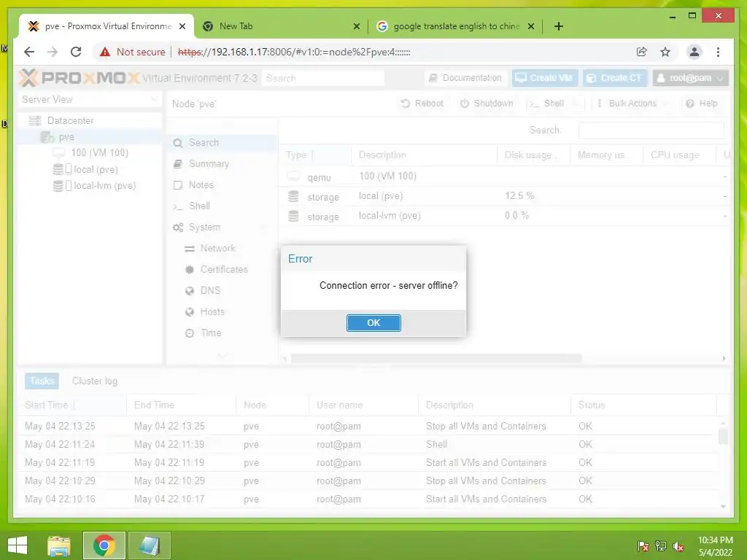Screen dimensions: 747x560
Task: Sort by Type column header
Action: (x=316, y=155)
